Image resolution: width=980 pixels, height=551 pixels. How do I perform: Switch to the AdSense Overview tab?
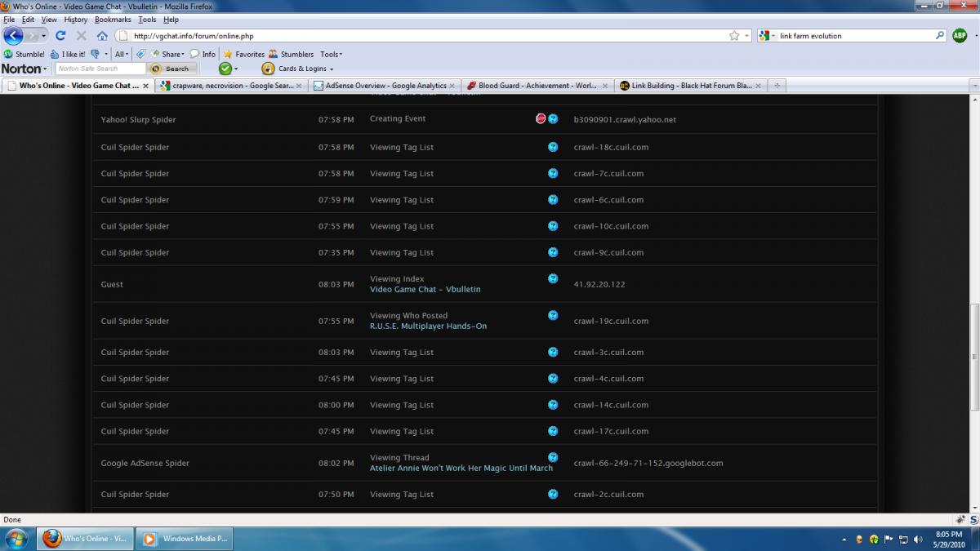point(385,85)
